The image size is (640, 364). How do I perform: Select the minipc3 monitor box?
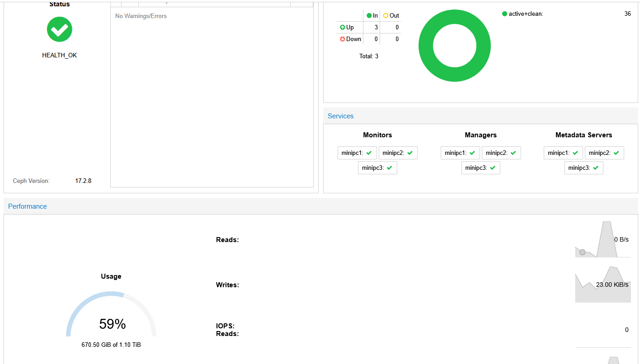coord(377,168)
